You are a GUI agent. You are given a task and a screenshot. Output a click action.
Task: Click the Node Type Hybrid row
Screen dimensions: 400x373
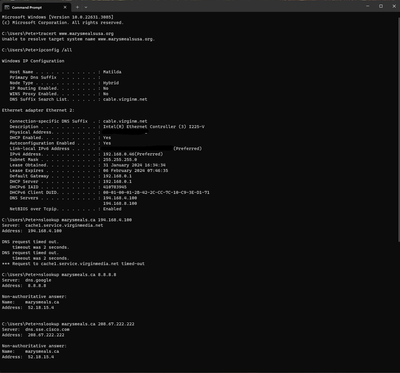(64, 83)
